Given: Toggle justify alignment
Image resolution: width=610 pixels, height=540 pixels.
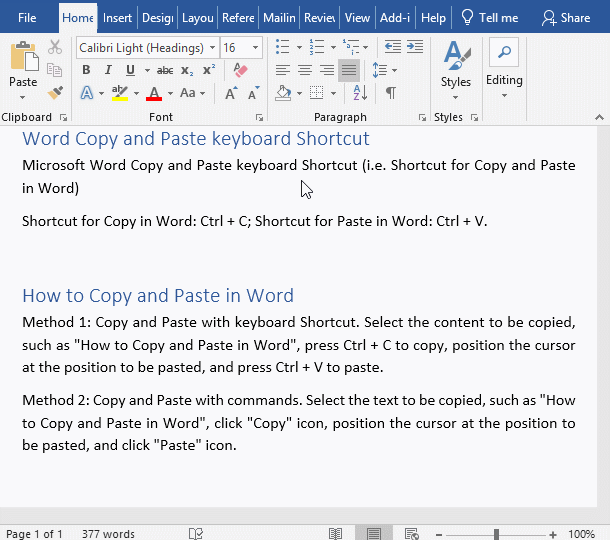Looking at the screenshot, I should point(349,70).
